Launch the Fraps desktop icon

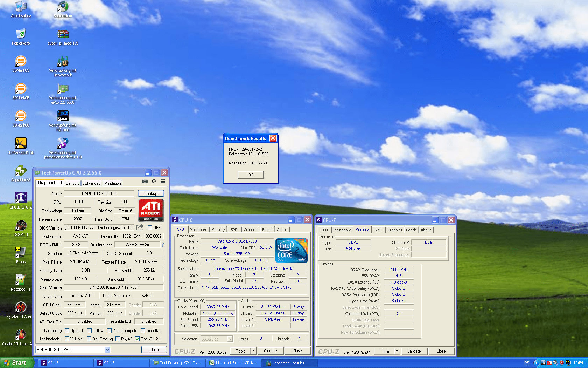click(x=21, y=255)
